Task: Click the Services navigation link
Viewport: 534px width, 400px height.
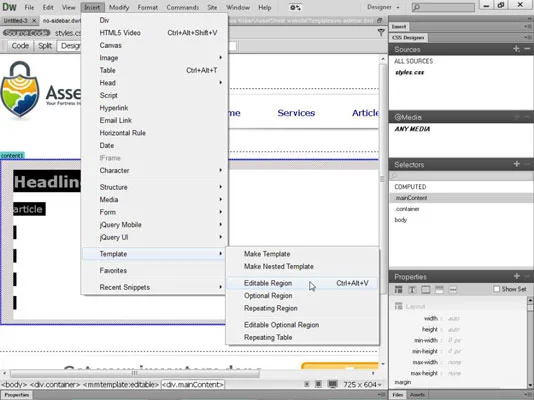Action: pyautogui.click(x=296, y=113)
